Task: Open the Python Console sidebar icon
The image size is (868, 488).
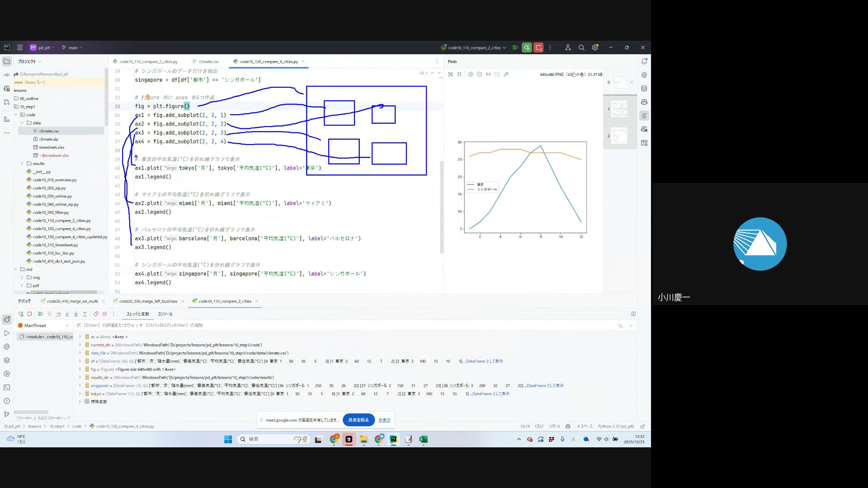Action: pos(7,347)
